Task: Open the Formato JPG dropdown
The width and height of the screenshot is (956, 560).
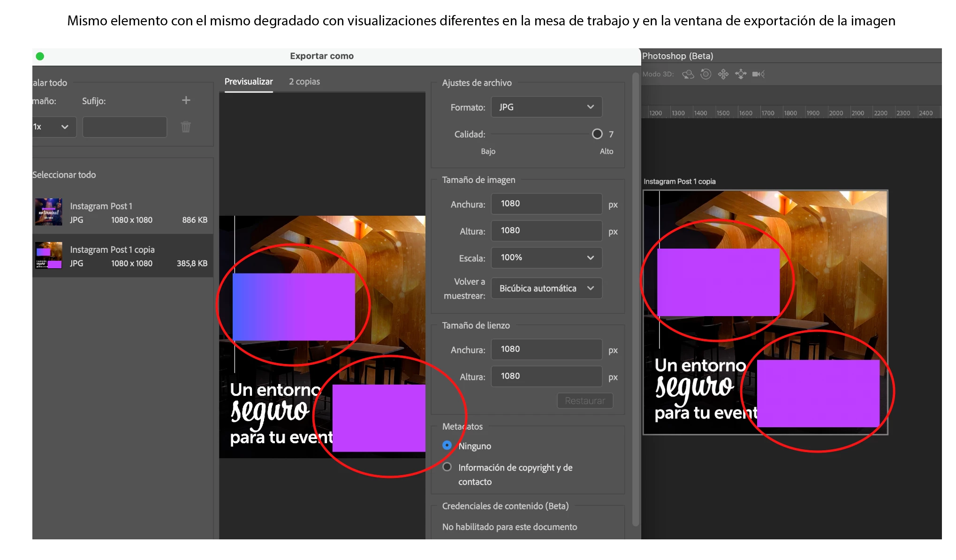Action: click(546, 107)
